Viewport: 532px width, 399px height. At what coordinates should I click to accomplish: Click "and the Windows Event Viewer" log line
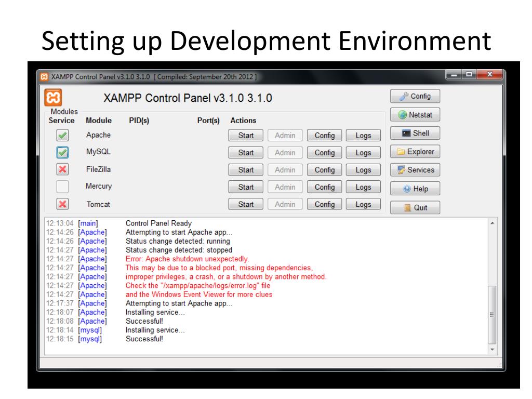[199, 295]
